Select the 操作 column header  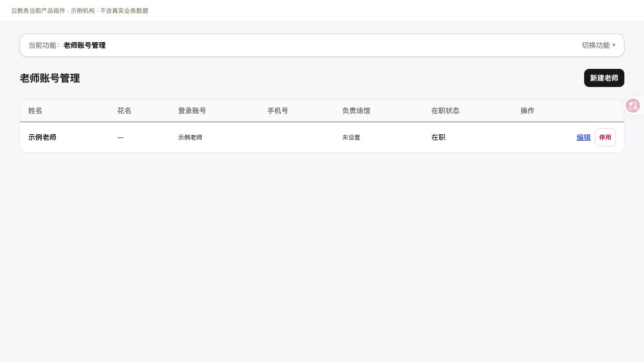(527, 111)
